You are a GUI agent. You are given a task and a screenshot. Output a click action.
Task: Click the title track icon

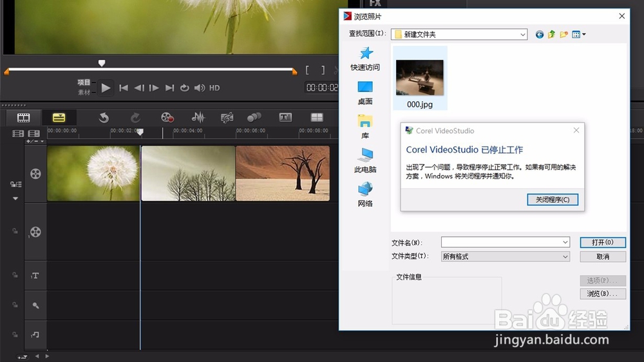click(35, 276)
